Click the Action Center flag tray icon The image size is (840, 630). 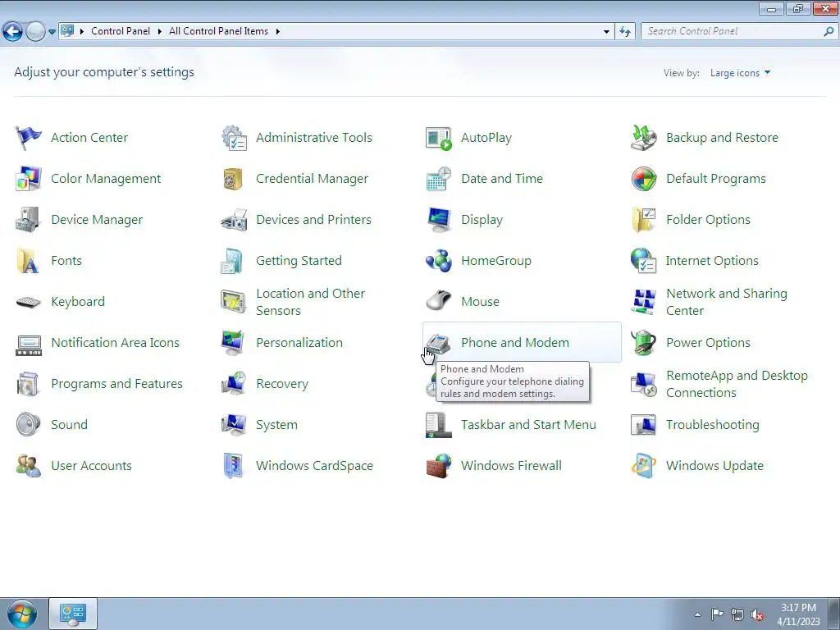click(717, 614)
